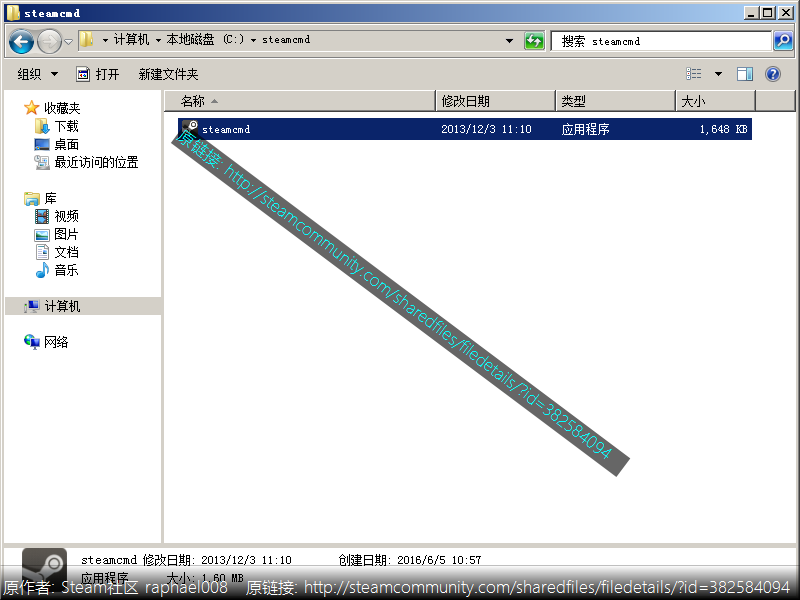800x600 pixels.
Task: Click the 视频 film strip icon
Action: click(42, 216)
